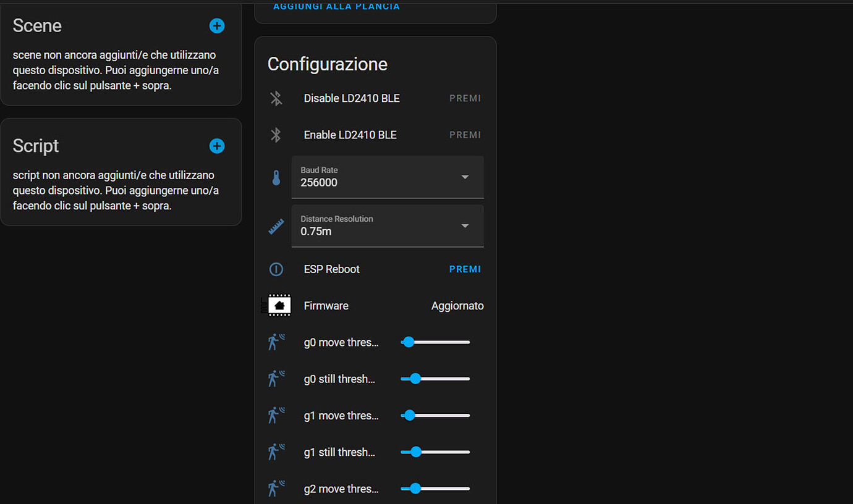Click the ruler icon beside Distance Resolution
Viewport: 853px width, 504px height.
(276, 227)
